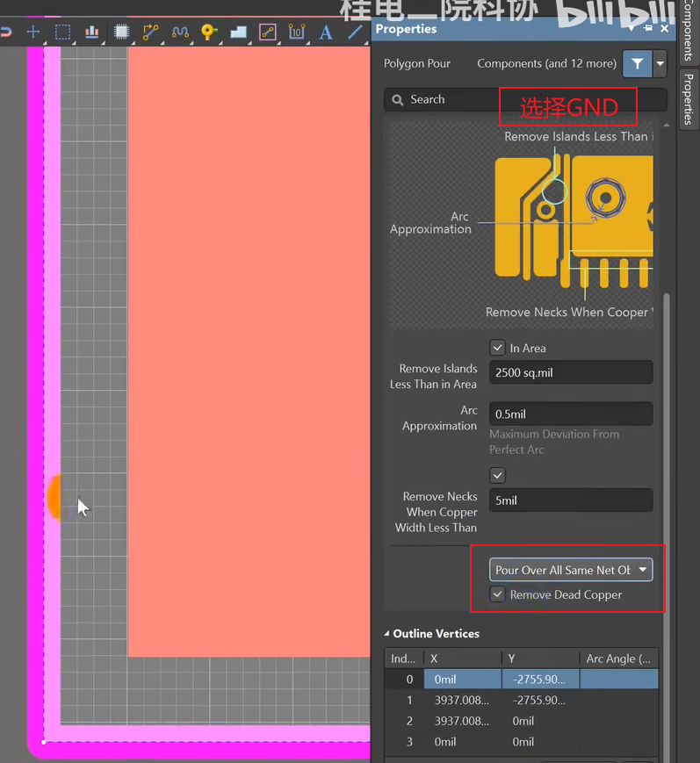Screen dimensions: 700x763
Task: Click the salmon polygon pour region
Action: (249, 351)
